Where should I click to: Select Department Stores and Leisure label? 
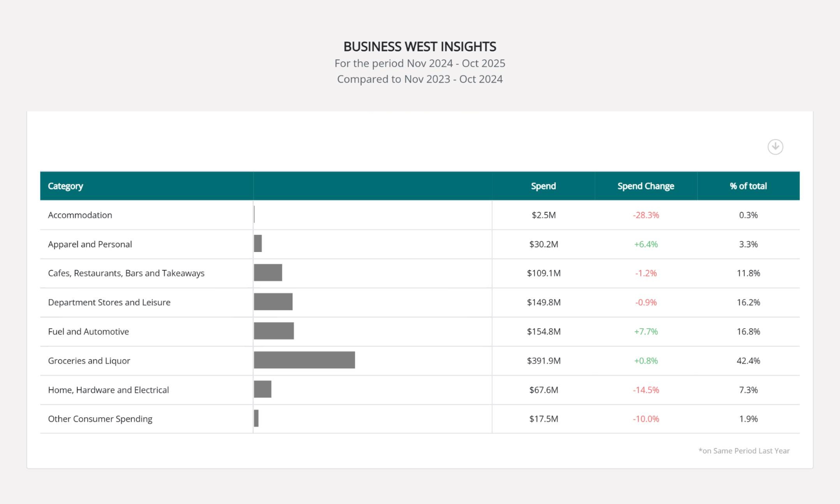coord(109,302)
